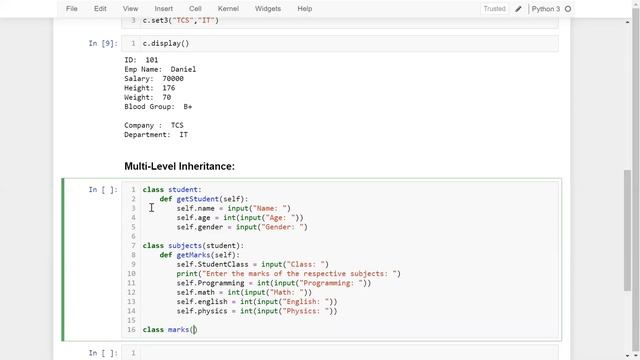Click the print Enter the marks line

click(289, 274)
